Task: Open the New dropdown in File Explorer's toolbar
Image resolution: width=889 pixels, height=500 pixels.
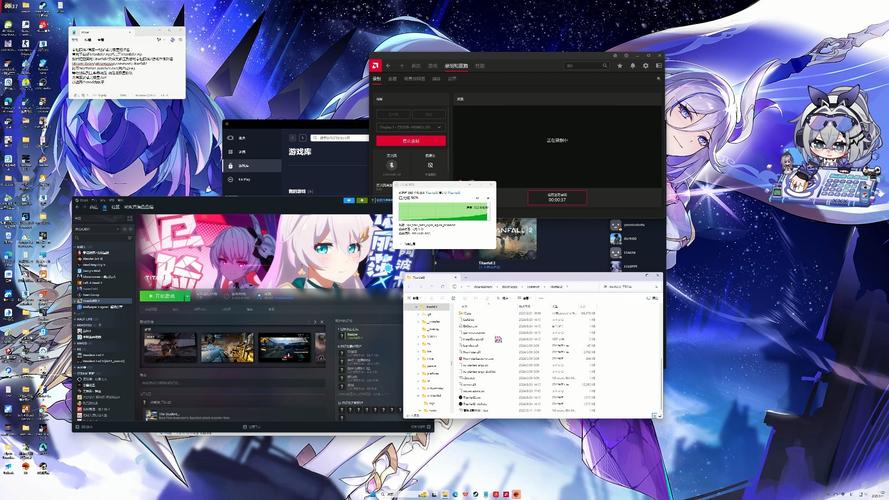Action: [x=415, y=298]
